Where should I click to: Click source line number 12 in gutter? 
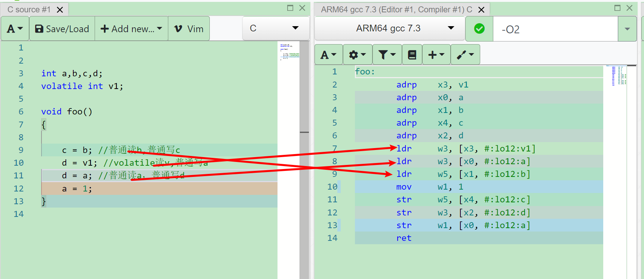(19, 188)
